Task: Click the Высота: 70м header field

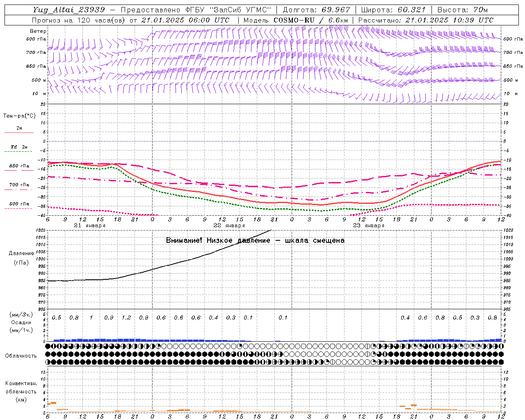Action: tap(463, 10)
